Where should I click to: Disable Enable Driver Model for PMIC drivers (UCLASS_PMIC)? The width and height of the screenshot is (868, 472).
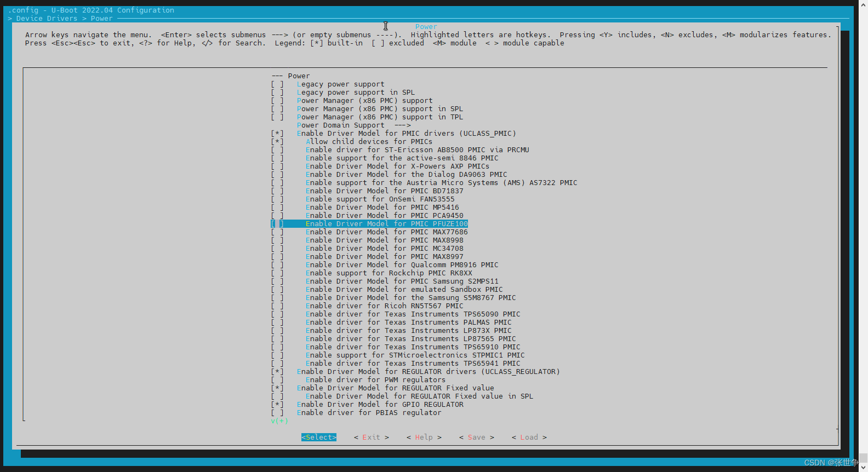pyautogui.click(x=277, y=134)
